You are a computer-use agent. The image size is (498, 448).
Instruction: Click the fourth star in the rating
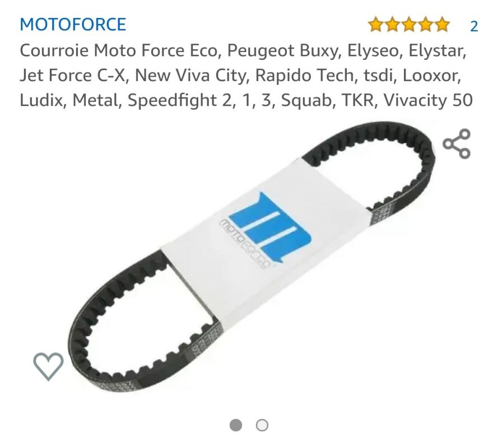coord(425,25)
